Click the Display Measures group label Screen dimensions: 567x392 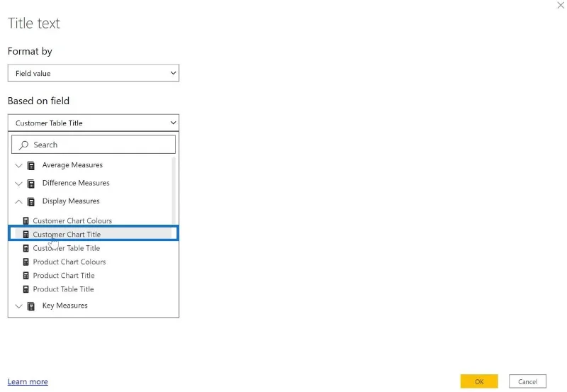[71, 201]
